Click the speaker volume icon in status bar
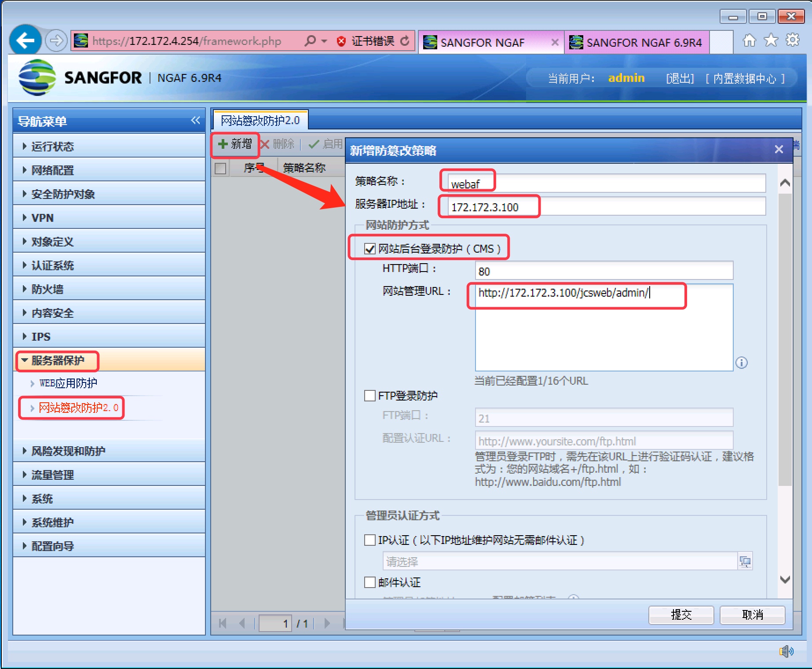The image size is (812, 669). point(786,651)
